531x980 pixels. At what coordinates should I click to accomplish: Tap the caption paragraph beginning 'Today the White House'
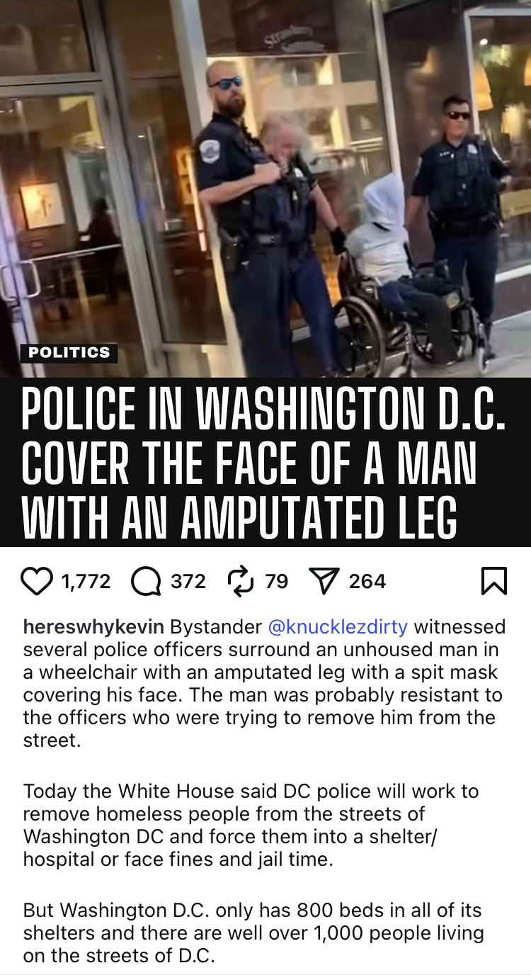coord(251,825)
